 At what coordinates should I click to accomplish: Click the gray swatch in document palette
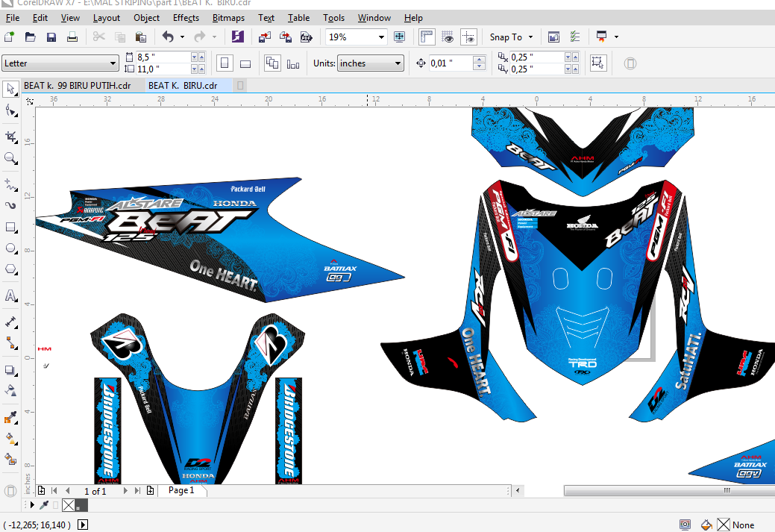coord(81,505)
